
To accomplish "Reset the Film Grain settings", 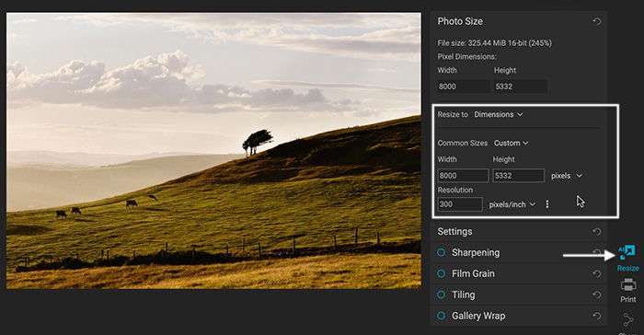I will 597,273.
